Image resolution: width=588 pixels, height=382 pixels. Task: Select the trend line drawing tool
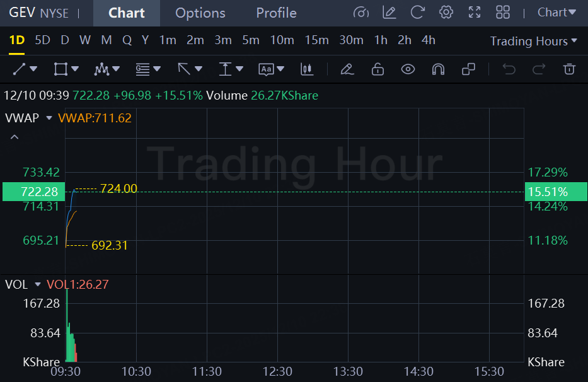[x=20, y=69]
